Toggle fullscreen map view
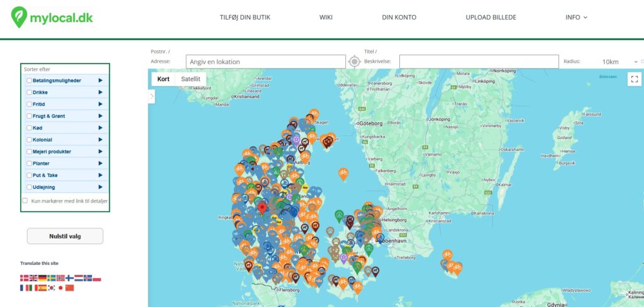 tap(633, 79)
